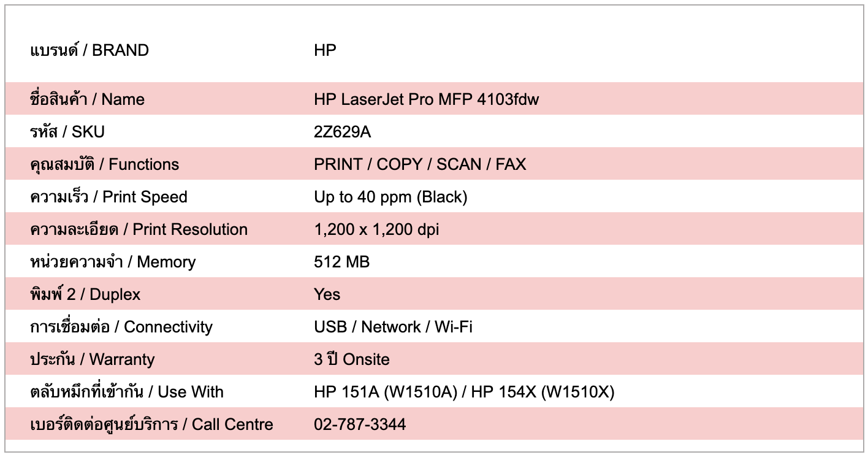This screenshot has height=460, width=868.
Task: Click the Call Centre number 02-787-3344
Action: (360, 424)
